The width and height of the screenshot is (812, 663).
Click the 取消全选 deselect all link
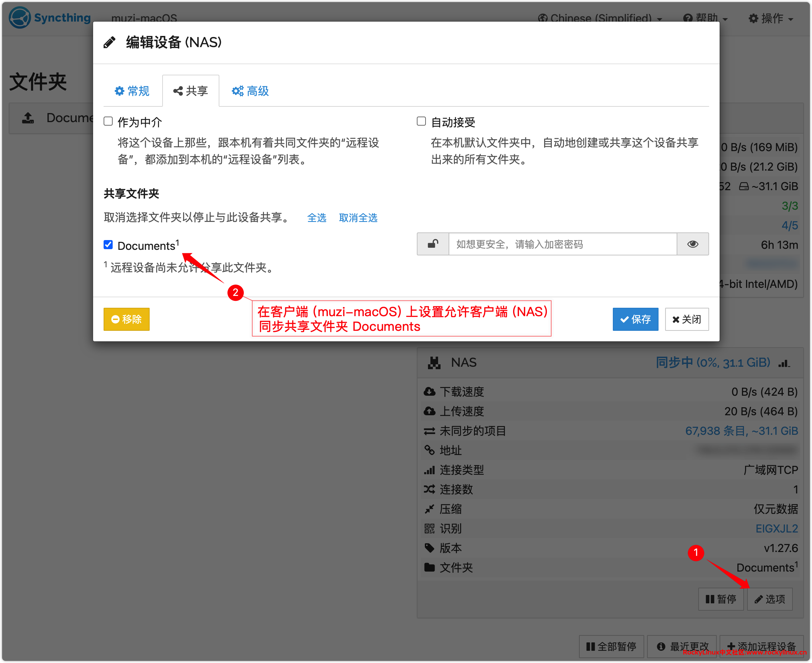pyautogui.click(x=358, y=218)
